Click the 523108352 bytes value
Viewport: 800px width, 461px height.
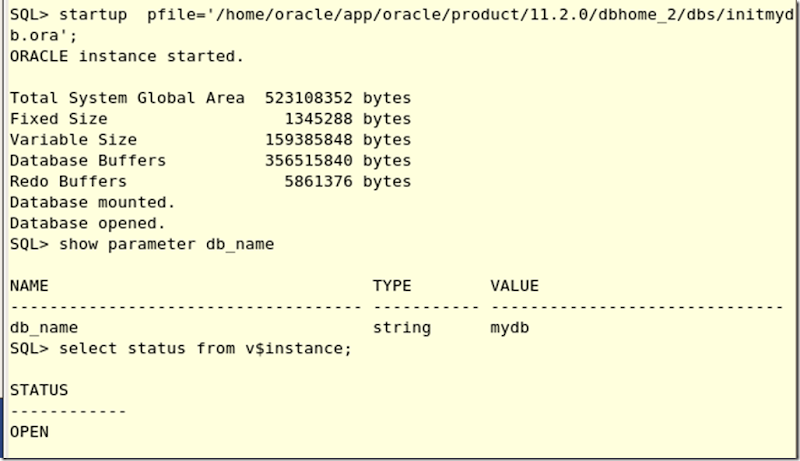point(338,98)
